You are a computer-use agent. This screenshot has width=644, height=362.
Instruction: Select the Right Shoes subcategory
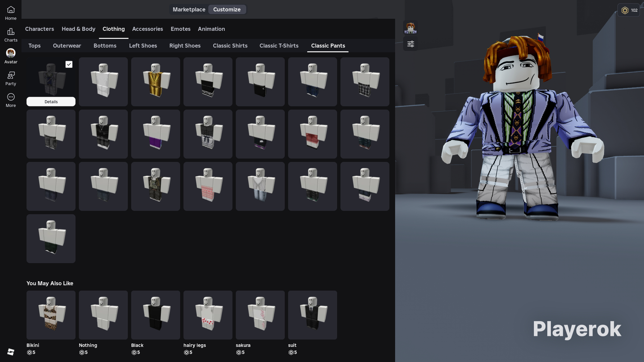click(x=185, y=46)
